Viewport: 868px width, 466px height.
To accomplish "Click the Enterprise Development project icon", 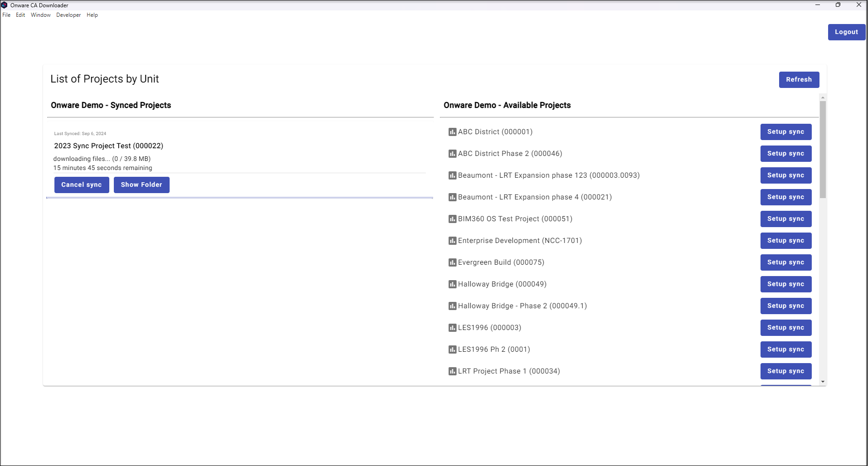I will tap(452, 241).
